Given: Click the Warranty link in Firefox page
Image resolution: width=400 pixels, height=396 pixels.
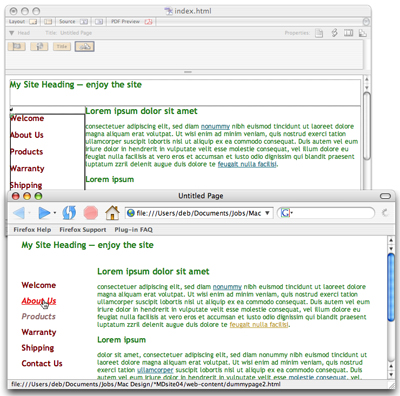Looking at the screenshot, I should 39,332.
